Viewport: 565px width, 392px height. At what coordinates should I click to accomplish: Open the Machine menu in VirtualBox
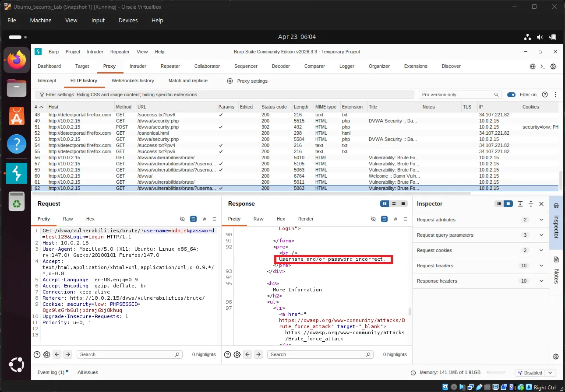40,20
